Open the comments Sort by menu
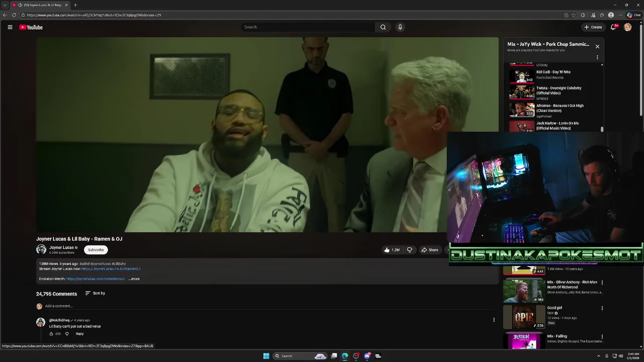The width and height of the screenshot is (644, 362). point(95,293)
